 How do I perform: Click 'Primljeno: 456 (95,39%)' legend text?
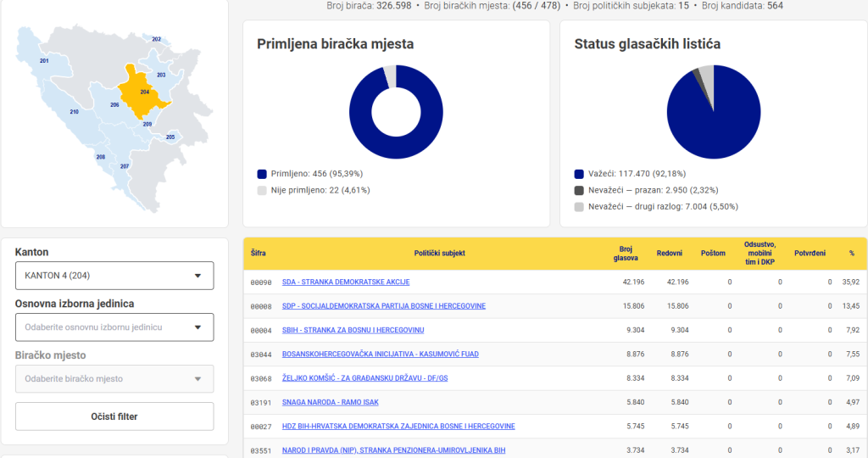(x=317, y=174)
